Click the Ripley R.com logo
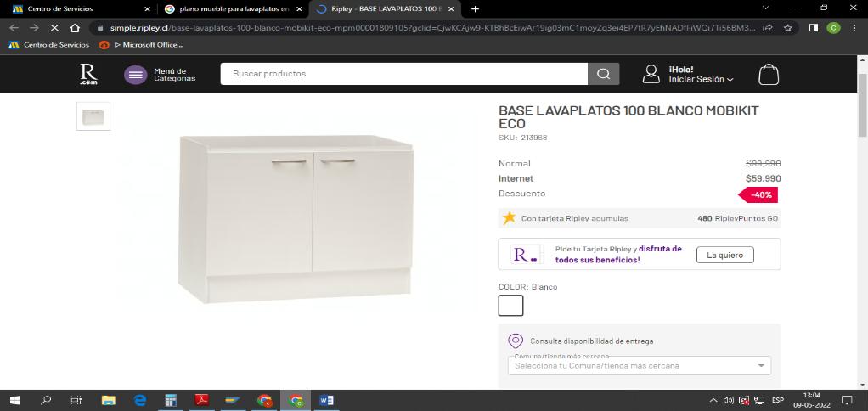This screenshot has height=411, width=868. click(x=88, y=74)
